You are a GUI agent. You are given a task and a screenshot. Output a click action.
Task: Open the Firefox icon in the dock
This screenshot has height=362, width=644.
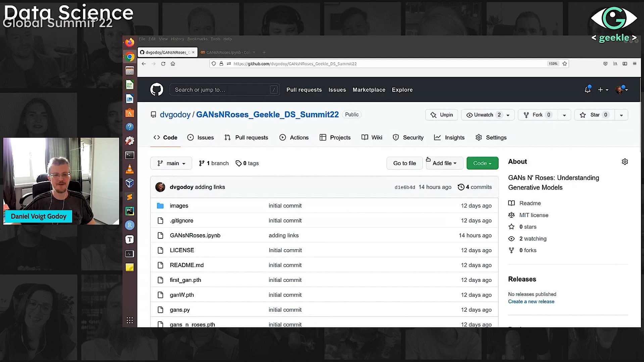pos(130,42)
